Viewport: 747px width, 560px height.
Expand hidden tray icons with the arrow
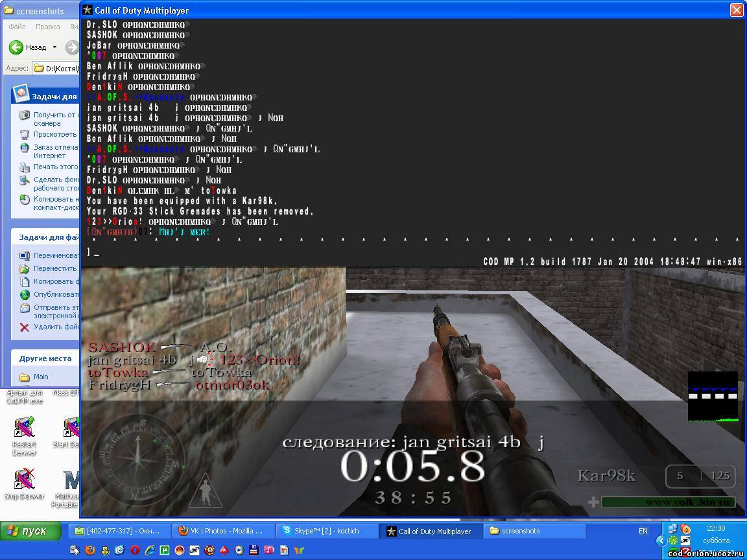[x=661, y=541]
